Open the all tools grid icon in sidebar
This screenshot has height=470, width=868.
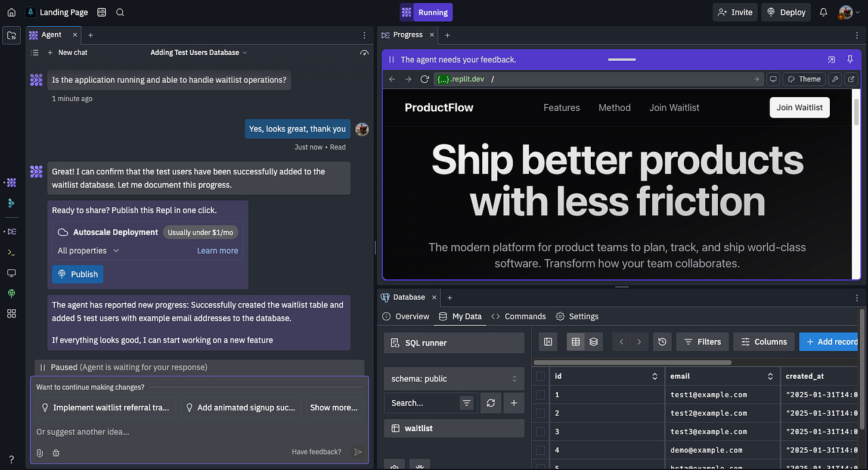click(x=11, y=313)
